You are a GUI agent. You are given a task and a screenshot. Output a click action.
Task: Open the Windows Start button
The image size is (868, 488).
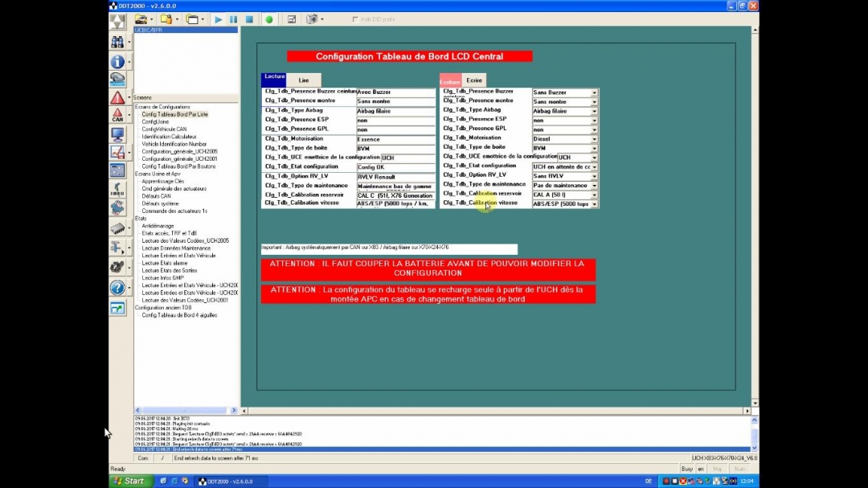click(131, 482)
